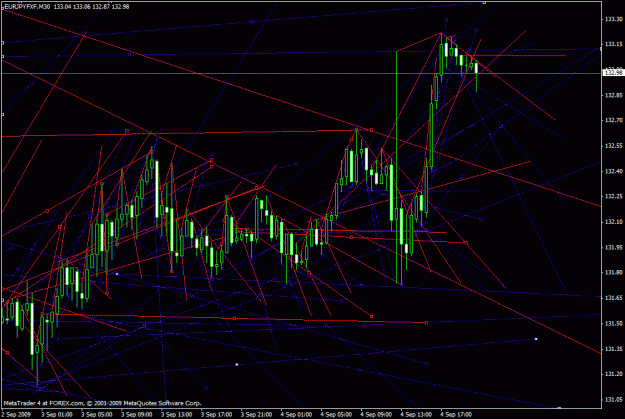Screen dimensions: 625x419
Task: Click the latest candle at the chart's right edge
Action: click(x=476, y=76)
